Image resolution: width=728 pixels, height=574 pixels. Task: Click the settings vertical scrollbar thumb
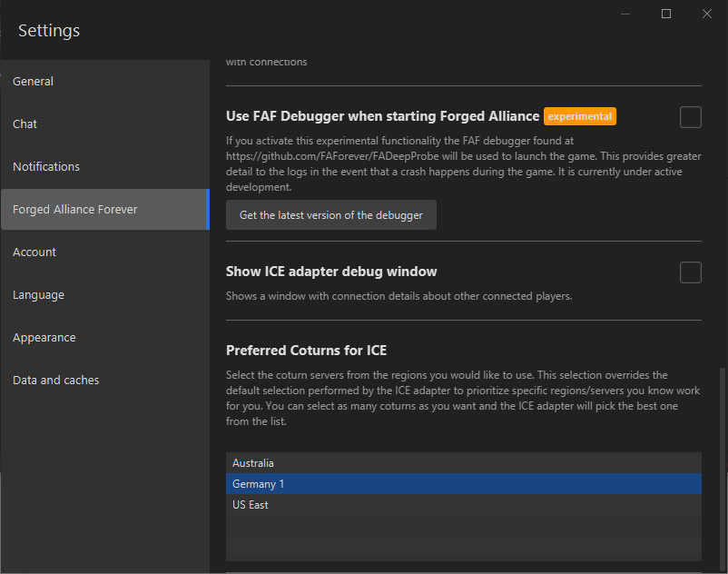pos(722,469)
